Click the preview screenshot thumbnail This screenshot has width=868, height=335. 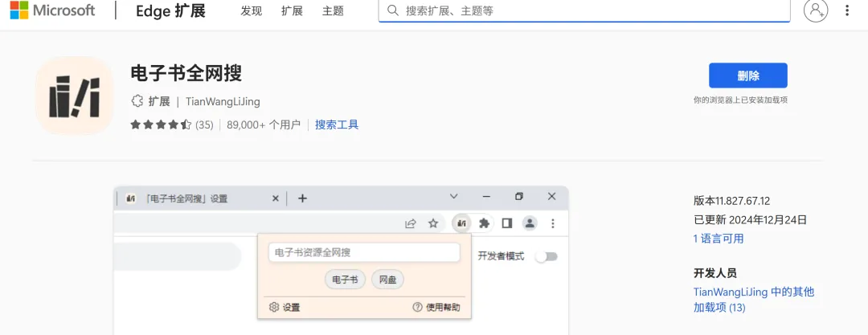click(x=341, y=260)
